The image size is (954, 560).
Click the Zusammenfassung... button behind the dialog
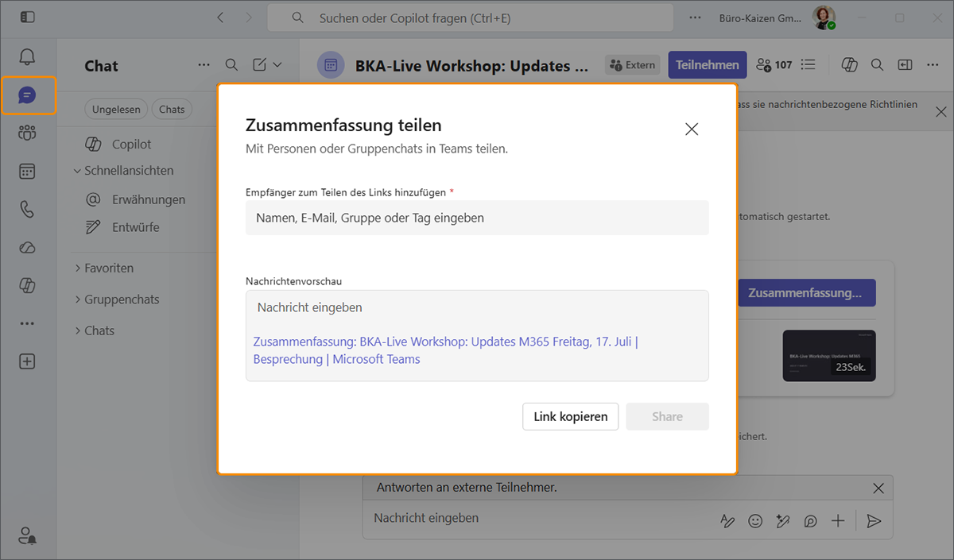807,293
